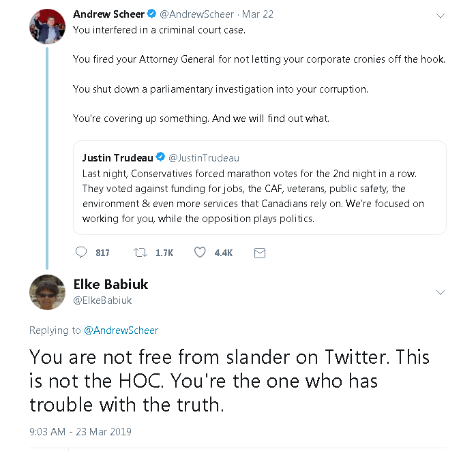Click Justin Trudeau's verified badge

(x=160, y=157)
